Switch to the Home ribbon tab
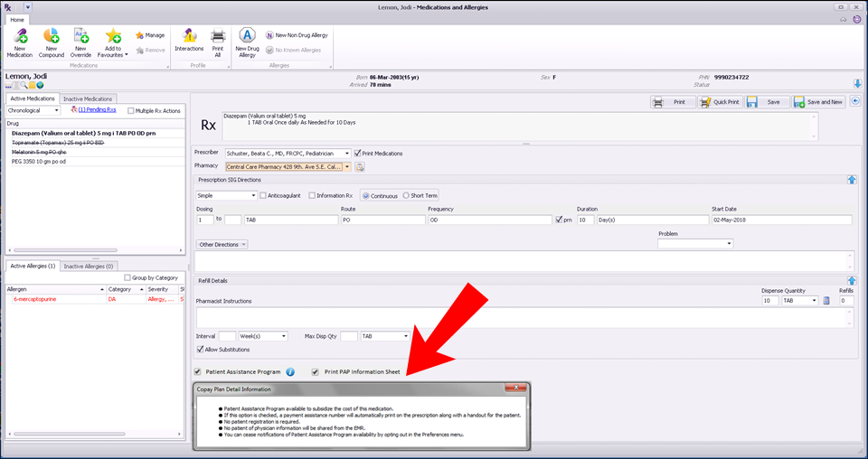Image resolution: width=868 pixels, height=459 pixels. coord(17,20)
